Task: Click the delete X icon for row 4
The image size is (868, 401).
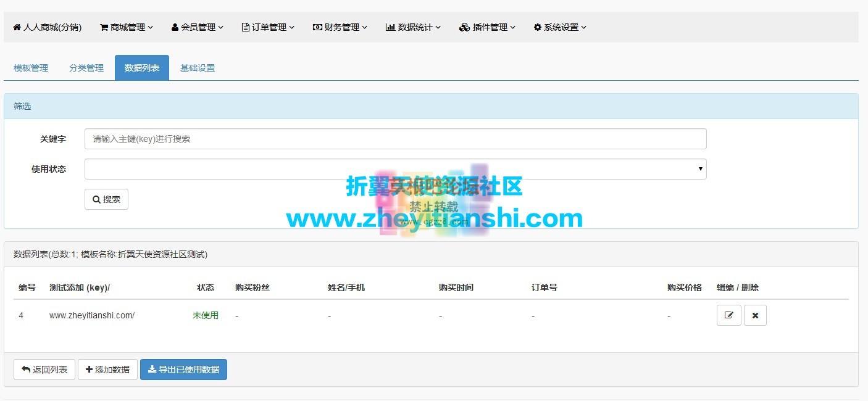Action: 755,315
